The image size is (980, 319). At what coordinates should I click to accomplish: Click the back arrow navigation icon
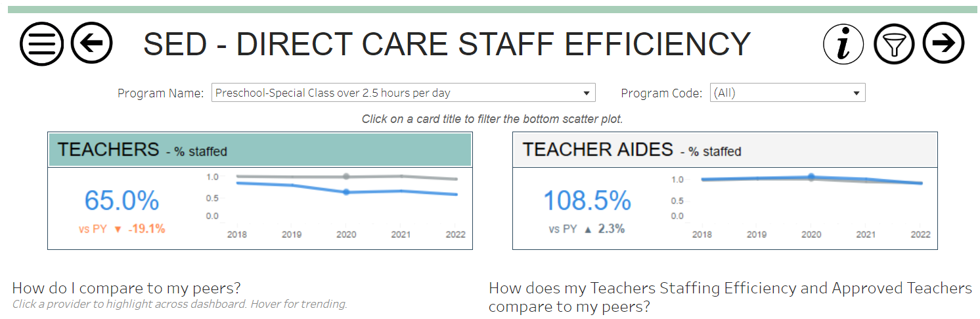pos(91,43)
